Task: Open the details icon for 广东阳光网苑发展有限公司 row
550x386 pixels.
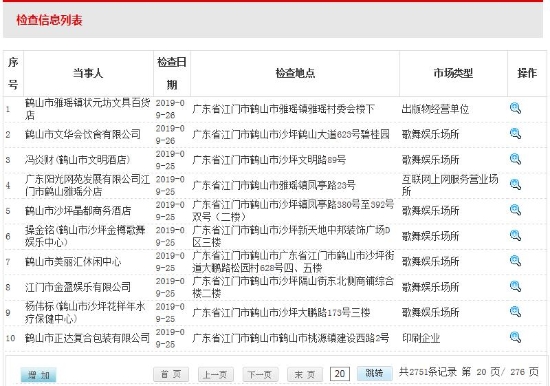Action: tap(515, 184)
